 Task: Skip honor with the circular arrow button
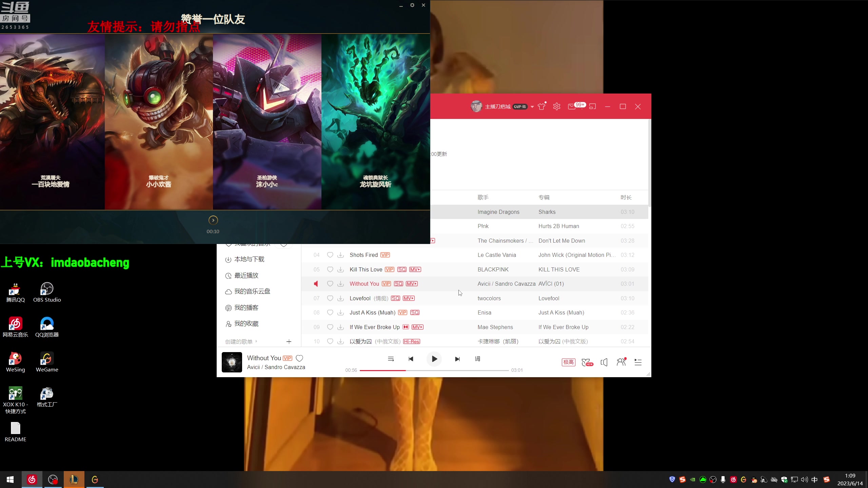point(213,220)
